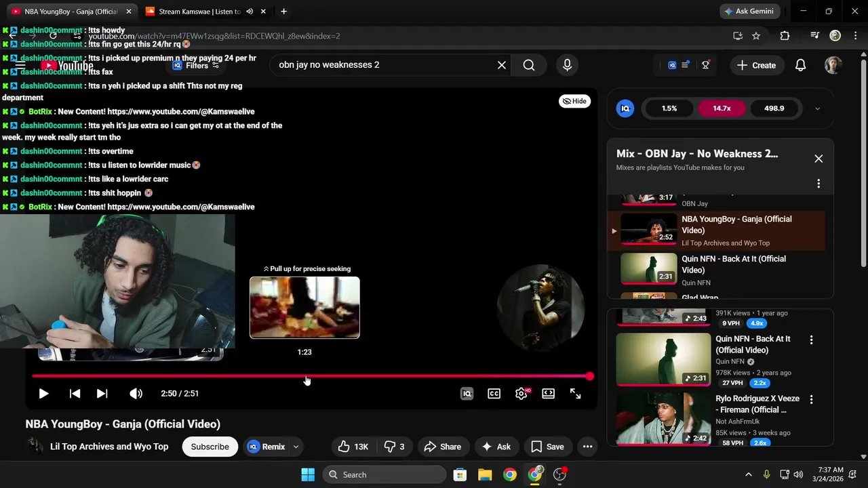
Task: Dislike the video
Action: 395,447
